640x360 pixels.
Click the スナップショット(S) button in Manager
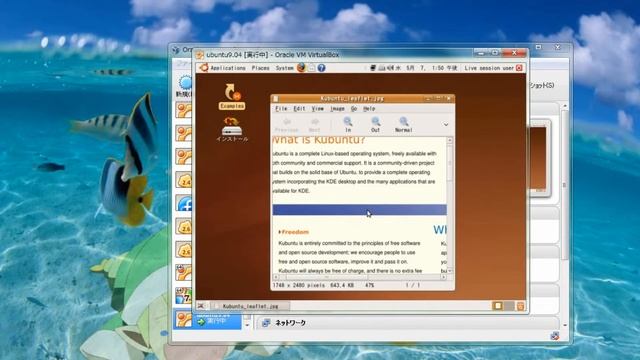point(542,85)
